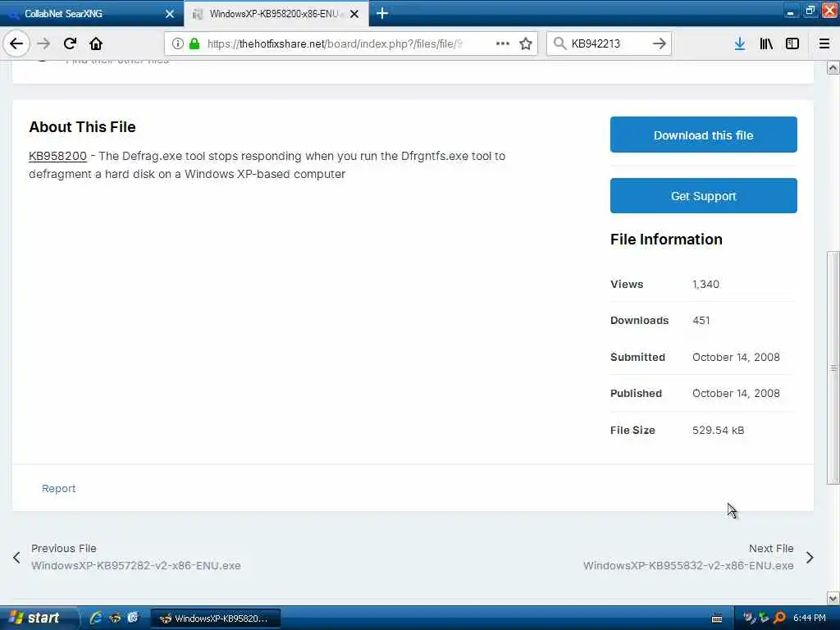This screenshot has height=630, width=840.
Task: Click the search magnifier icon
Action: pos(559,43)
